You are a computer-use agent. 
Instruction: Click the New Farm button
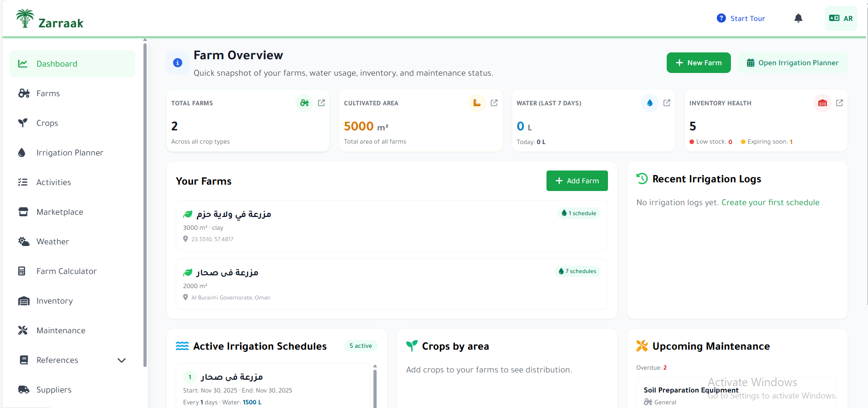pyautogui.click(x=699, y=62)
